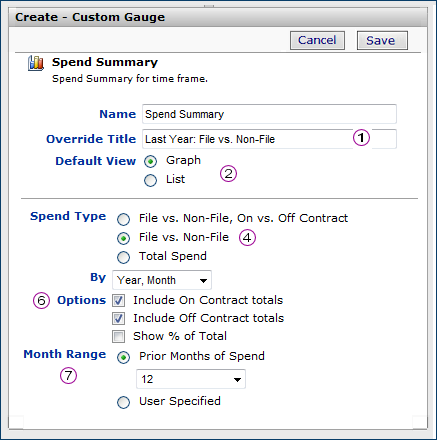
Task: Click the Cancel button
Action: pyautogui.click(x=317, y=40)
